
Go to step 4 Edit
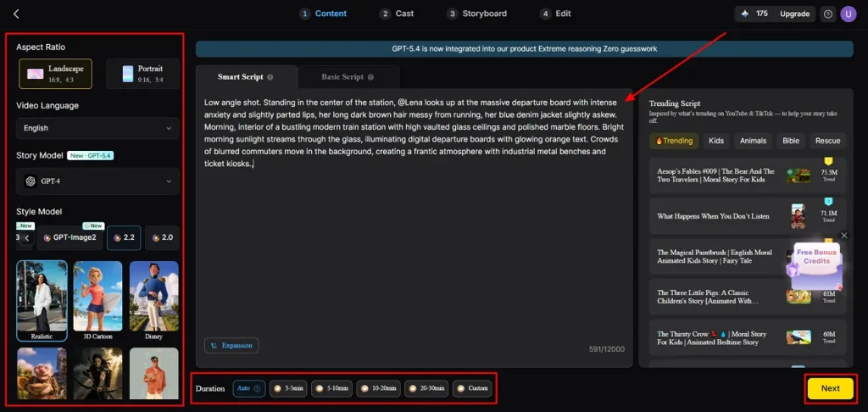(x=556, y=14)
